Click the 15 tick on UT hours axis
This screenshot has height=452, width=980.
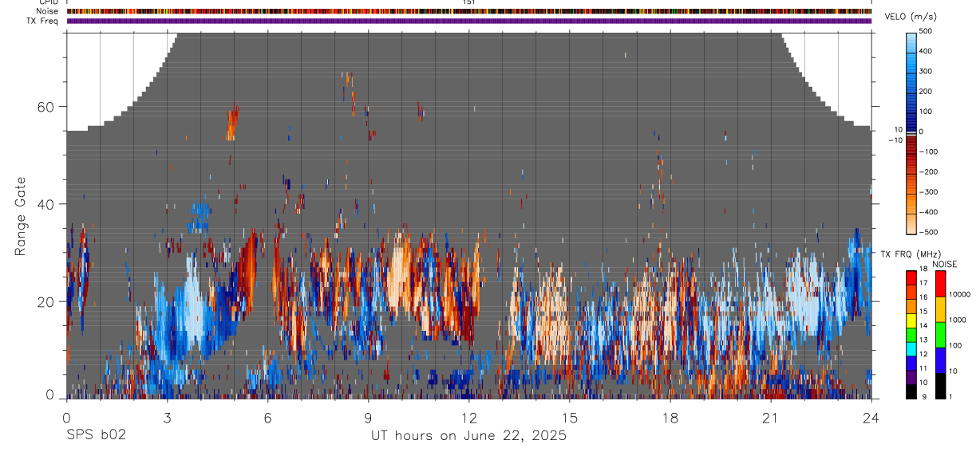click(x=570, y=417)
